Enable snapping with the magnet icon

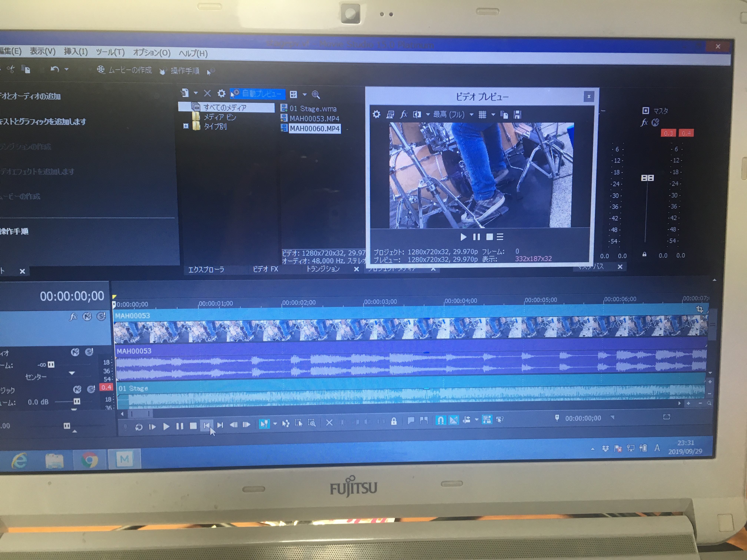click(x=440, y=420)
